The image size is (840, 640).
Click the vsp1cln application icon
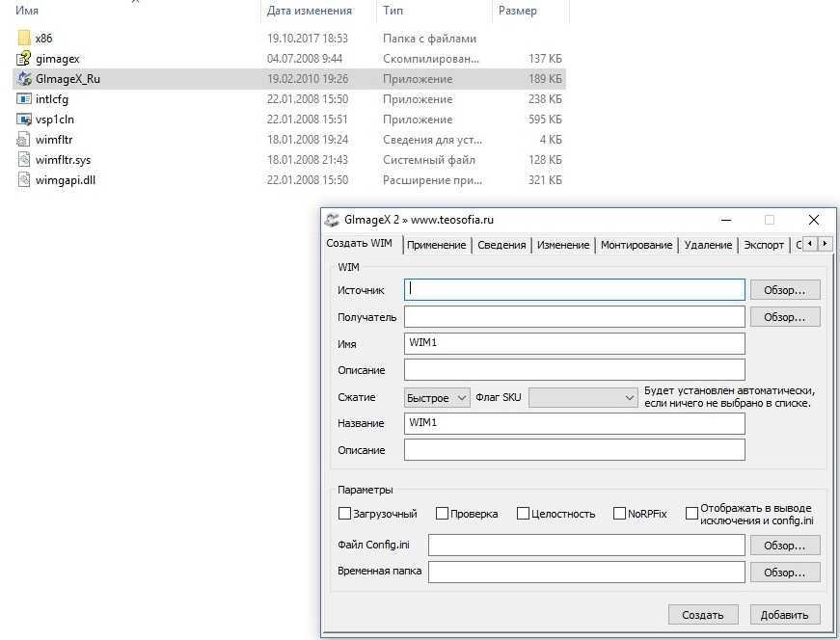click(25, 120)
